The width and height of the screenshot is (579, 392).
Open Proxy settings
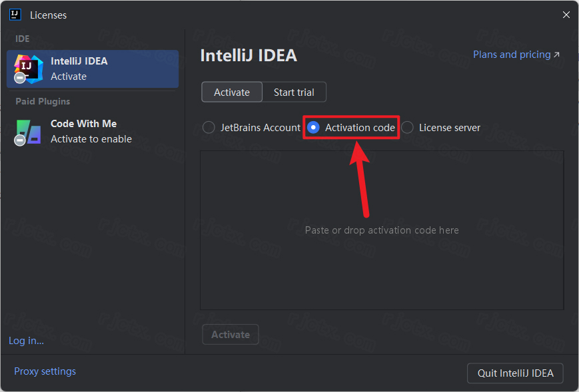pos(45,371)
